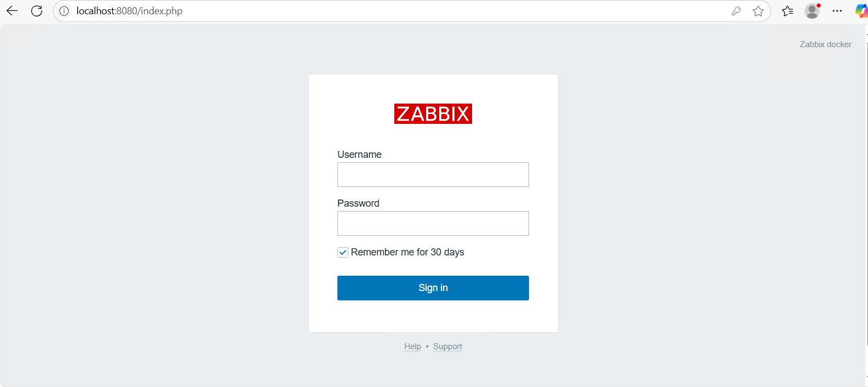Uncheck Remember me for 30 days checkbox
868x387 pixels.
(343, 252)
